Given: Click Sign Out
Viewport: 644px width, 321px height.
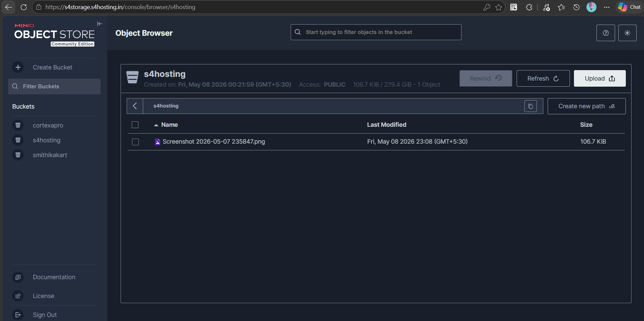Looking at the screenshot, I should coord(45,315).
